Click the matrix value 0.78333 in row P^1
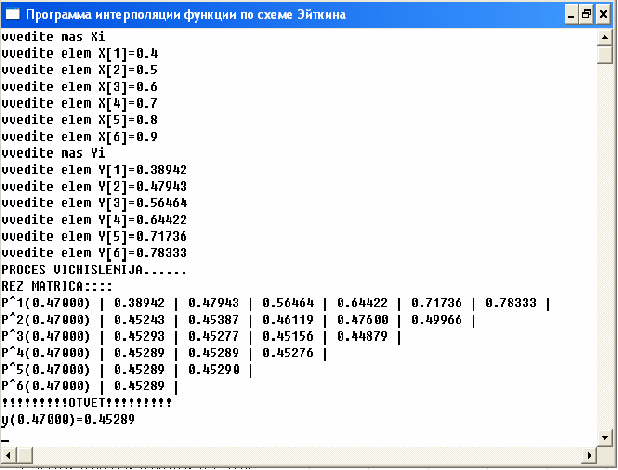Screen dimensions: 618x470 [511, 303]
